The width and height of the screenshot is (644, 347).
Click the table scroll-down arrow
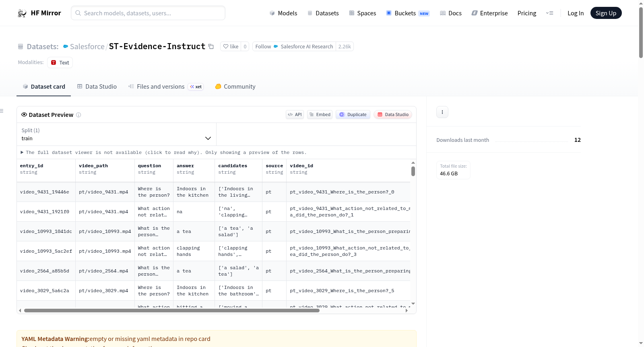(413, 303)
